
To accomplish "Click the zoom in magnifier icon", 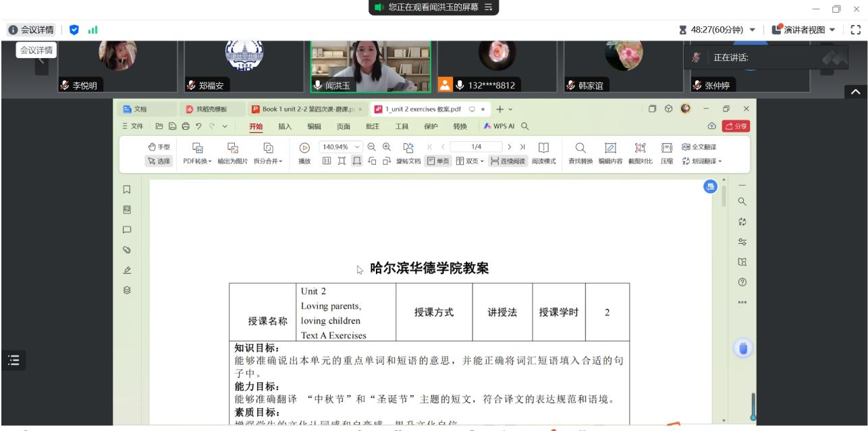I will click(x=387, y=147).
